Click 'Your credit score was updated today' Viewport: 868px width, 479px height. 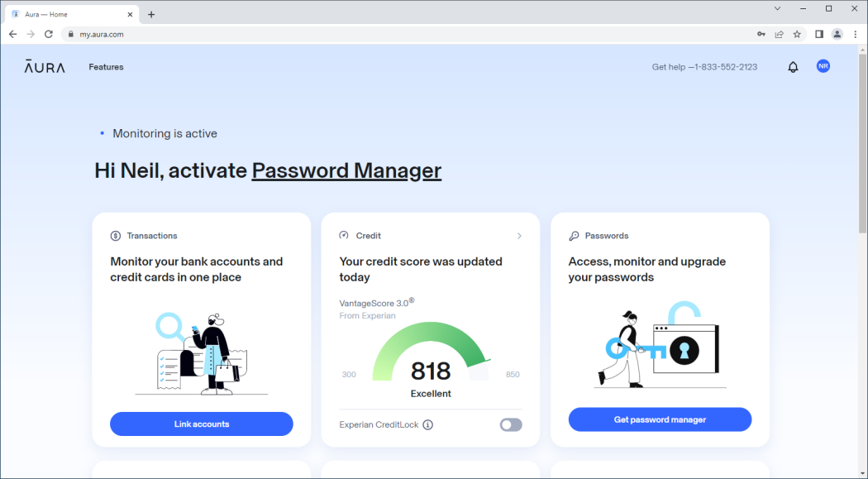[x=421, y=269]
